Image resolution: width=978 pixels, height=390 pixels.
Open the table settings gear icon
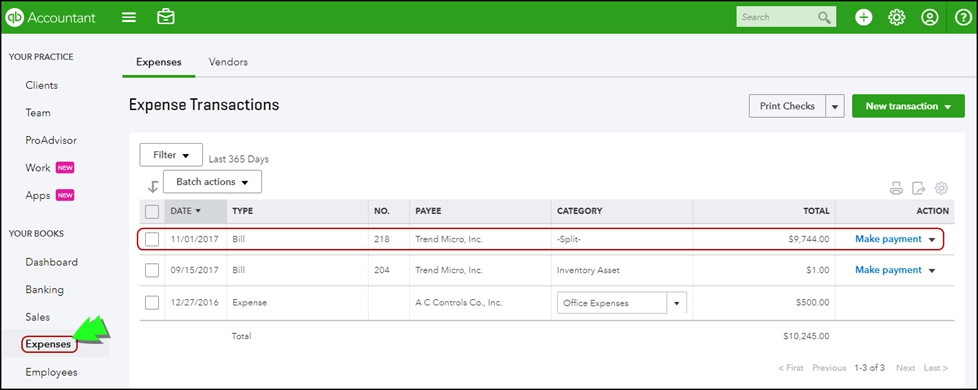click(x=941, y=188)
